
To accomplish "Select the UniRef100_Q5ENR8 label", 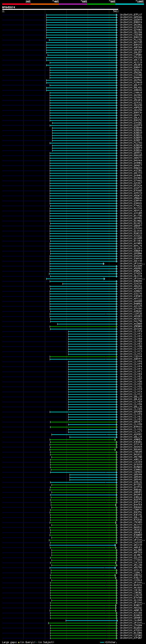I will point(131,326).
